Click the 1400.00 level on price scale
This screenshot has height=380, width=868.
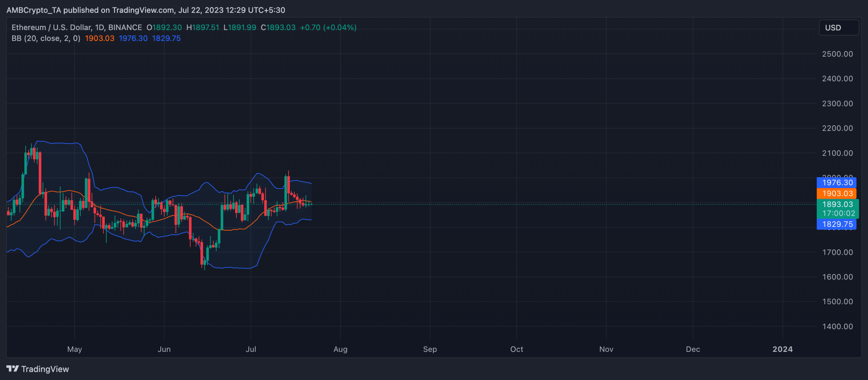[x=837, y=326]
